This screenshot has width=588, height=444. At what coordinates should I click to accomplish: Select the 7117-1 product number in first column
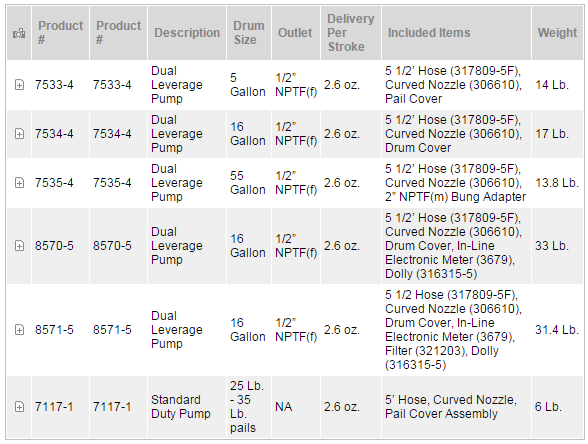click(54, 406)
